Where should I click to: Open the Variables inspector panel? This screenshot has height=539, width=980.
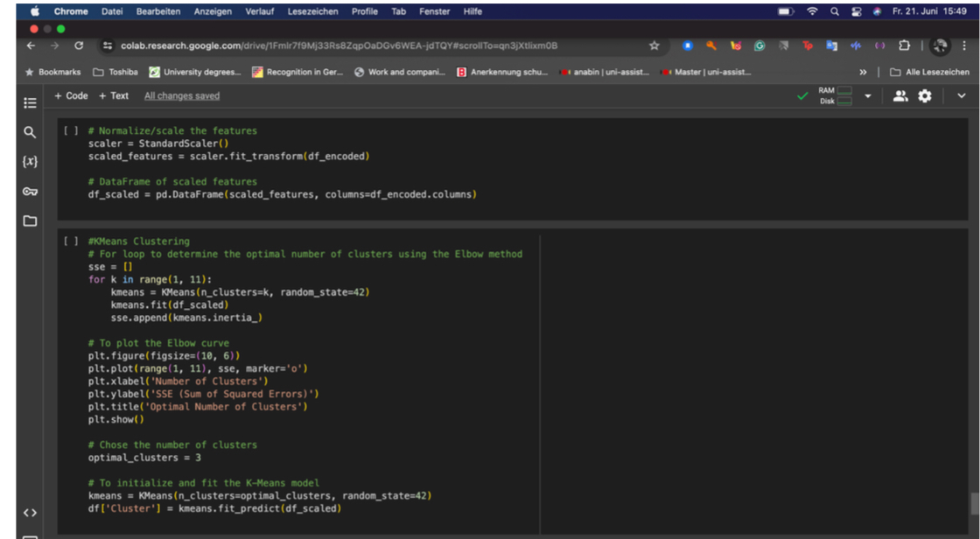pos(30,162)
